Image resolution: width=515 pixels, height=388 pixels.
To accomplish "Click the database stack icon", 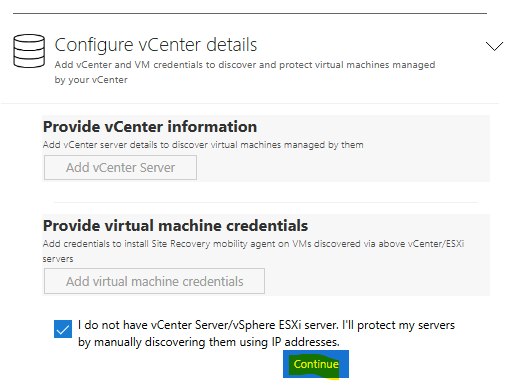I will coord(29,51).
